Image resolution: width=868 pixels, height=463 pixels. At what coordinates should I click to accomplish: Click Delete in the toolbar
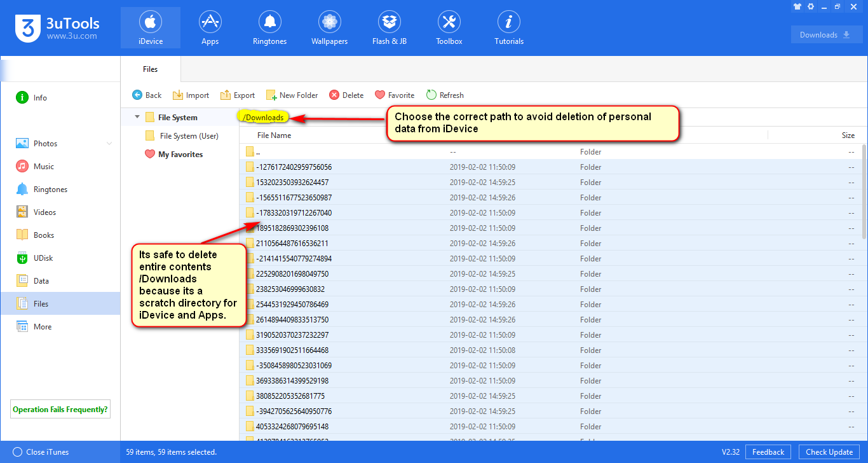tap(346, 95)
